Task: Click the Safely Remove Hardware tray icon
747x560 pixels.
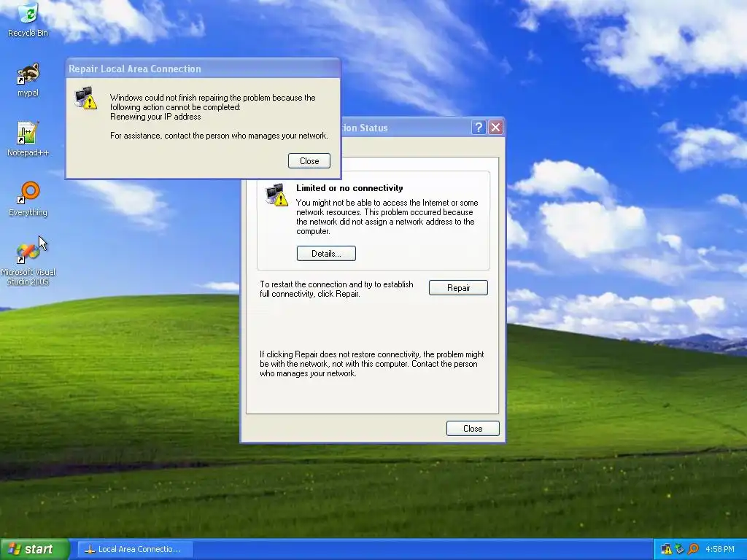Action: pyautogui.click(x=679, y=549)
